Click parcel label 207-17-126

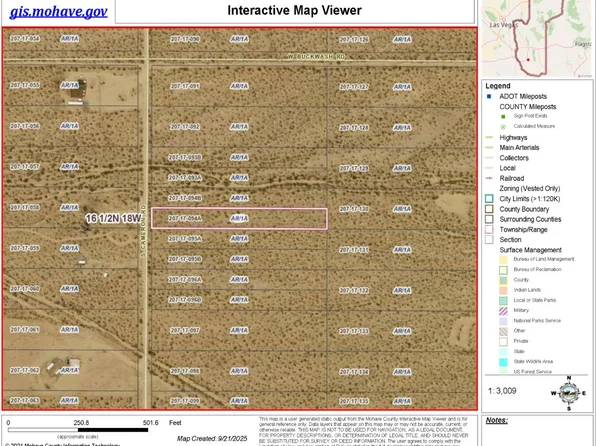point(354,40)
